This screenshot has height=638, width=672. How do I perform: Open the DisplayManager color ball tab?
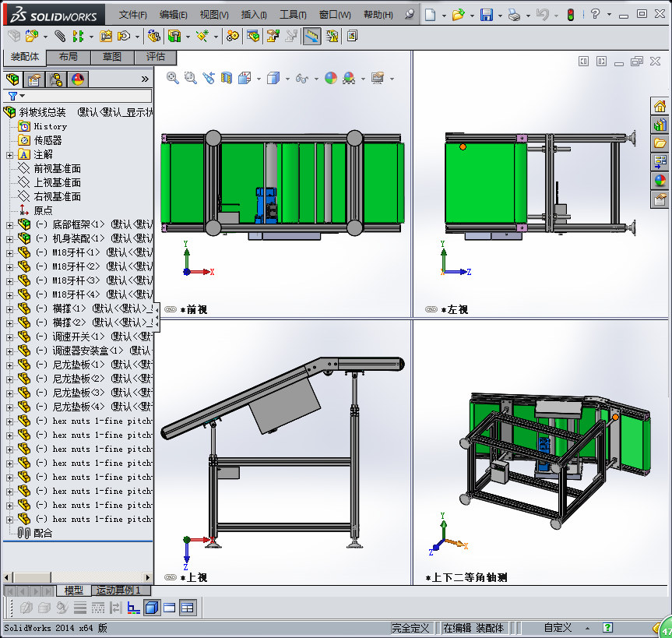(78, 79)
